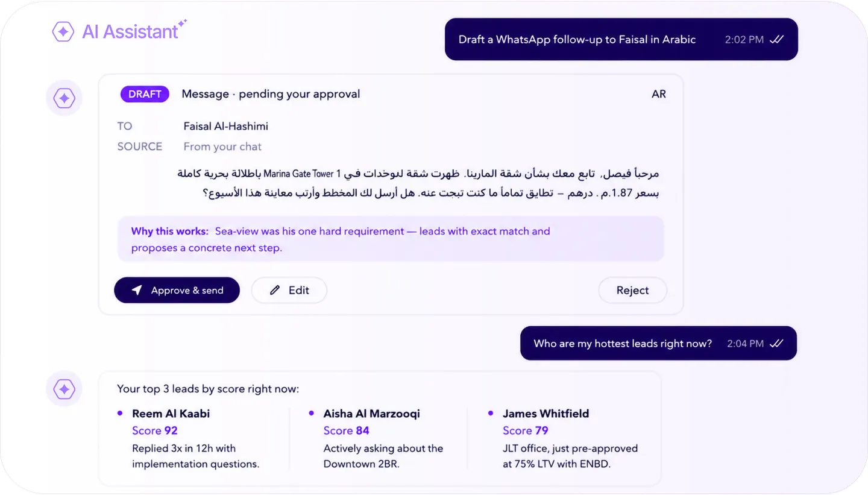This screenshot has height=495, width=868.
Task: Approve and send the draft message
Action: coord(177,290)
